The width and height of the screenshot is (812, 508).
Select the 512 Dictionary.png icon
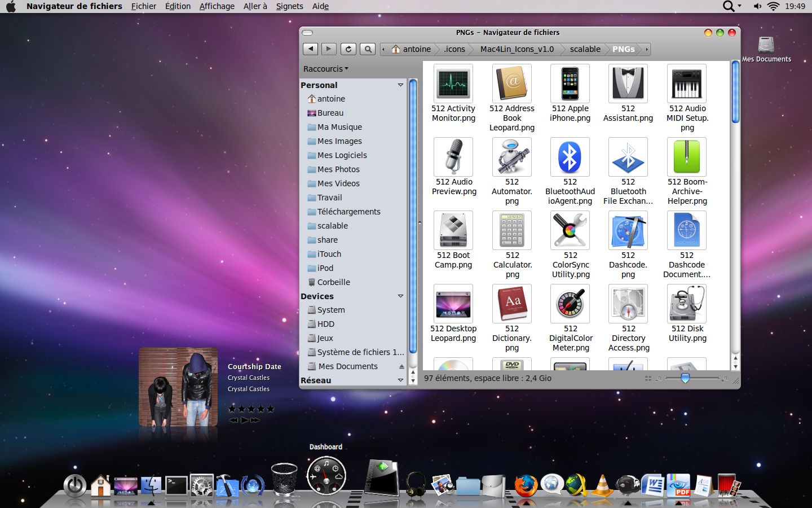pos(512,304)
